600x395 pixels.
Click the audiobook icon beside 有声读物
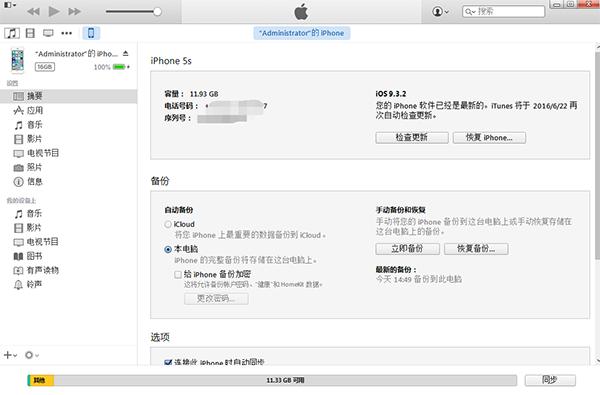18,271
